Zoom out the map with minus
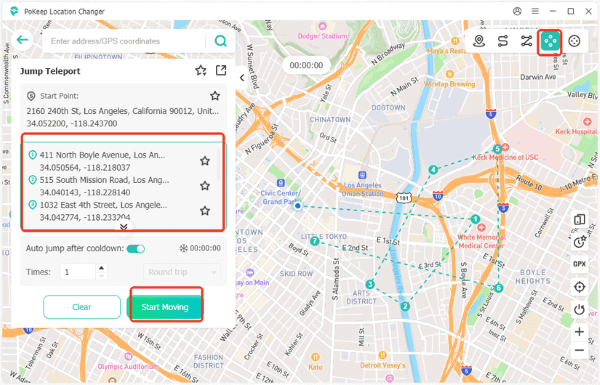The image size is (600, 385). [x=579, y=350]
